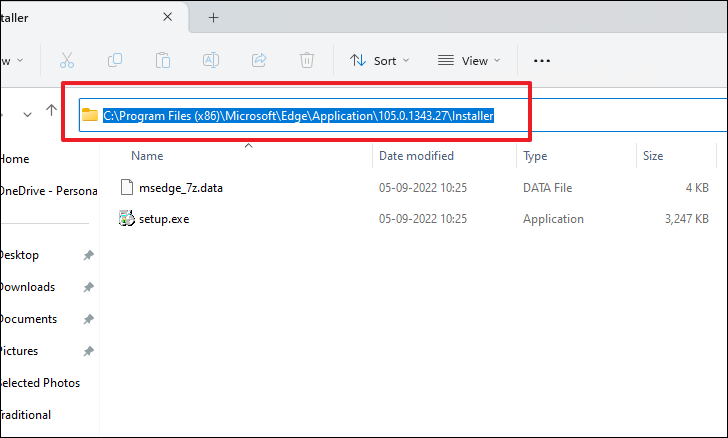This screenshot has width=728, height=438.
Task: Open the New dropdown chevron
Action: [20, 60]
